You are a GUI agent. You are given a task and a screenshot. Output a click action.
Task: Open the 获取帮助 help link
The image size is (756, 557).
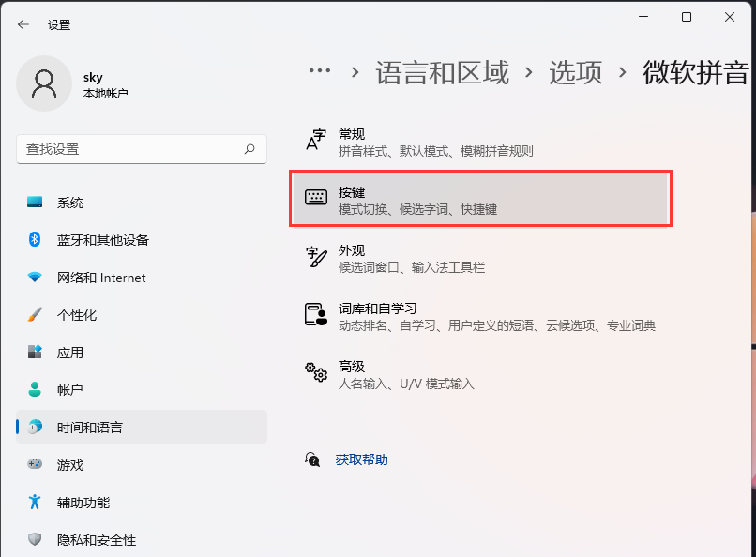(362, 459)
